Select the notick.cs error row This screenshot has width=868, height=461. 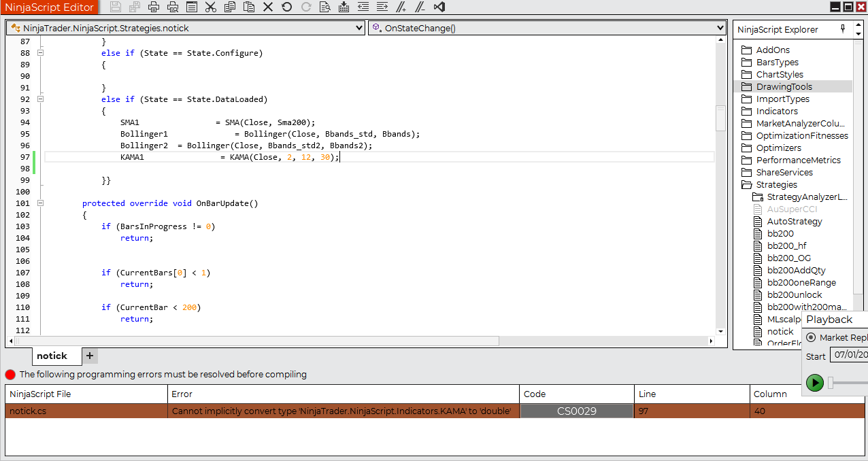[436, 411]
